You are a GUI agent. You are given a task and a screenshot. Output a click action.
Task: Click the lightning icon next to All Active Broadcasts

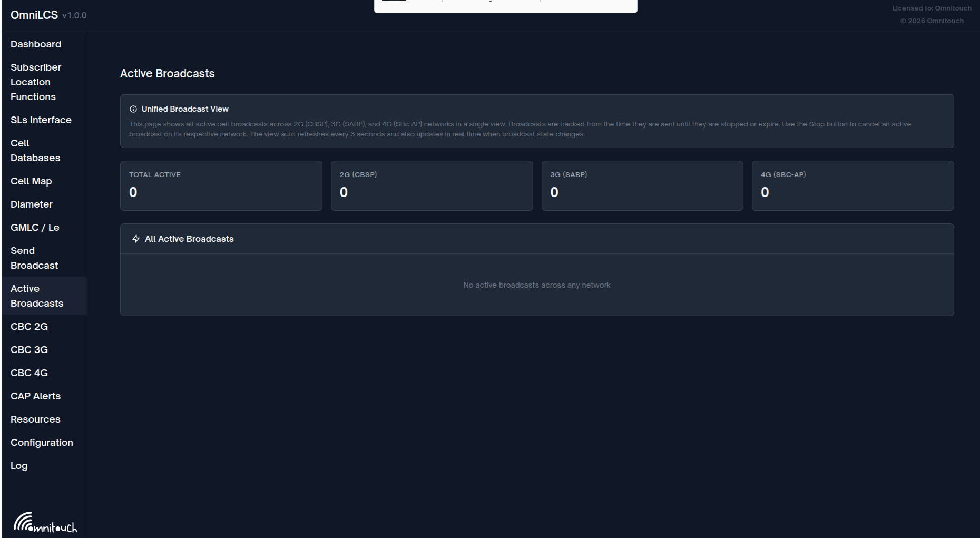[136, 239]
